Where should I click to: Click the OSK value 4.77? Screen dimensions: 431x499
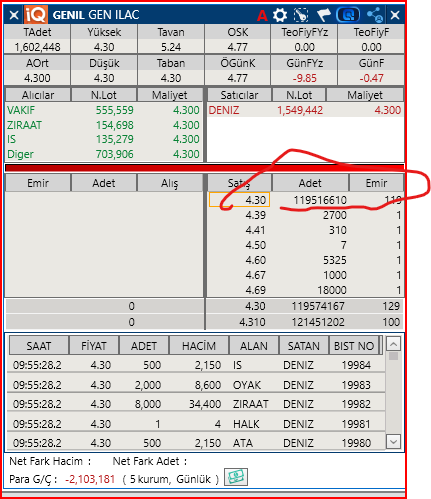[x=237, y=47]
